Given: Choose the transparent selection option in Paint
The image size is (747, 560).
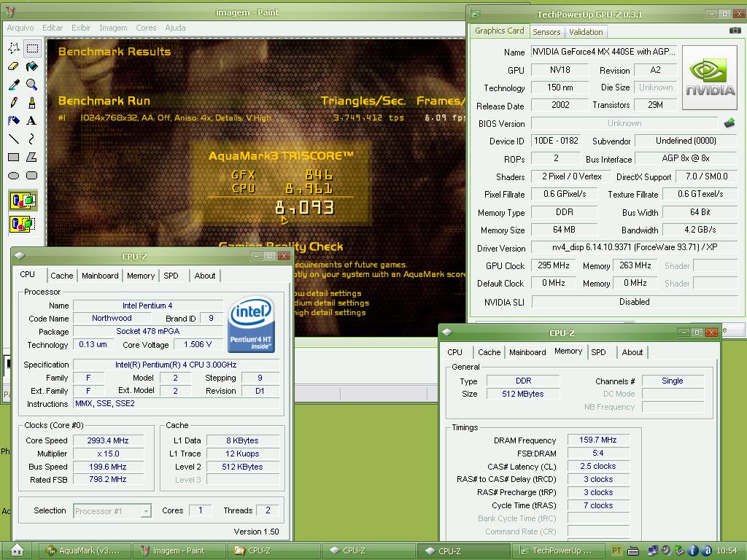Looking at the screenshot, I should (23, 223).
